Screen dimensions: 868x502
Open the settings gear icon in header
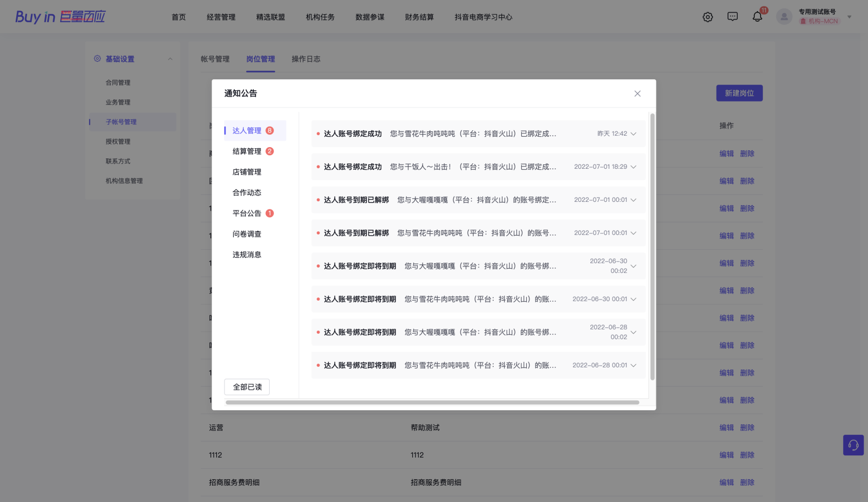pos(707,17)
